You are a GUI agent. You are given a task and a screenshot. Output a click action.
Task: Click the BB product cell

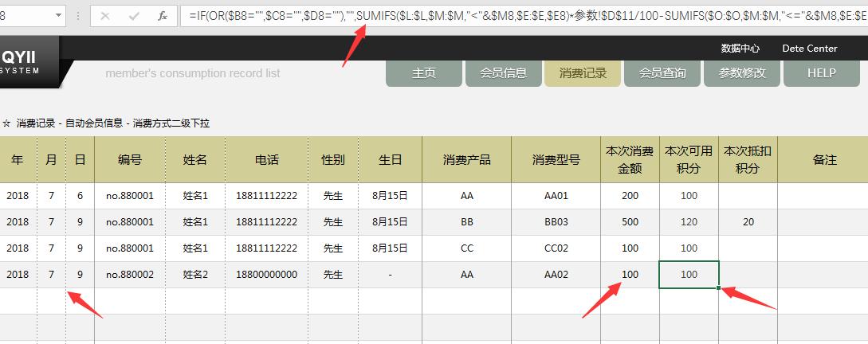tap(466, 222)
